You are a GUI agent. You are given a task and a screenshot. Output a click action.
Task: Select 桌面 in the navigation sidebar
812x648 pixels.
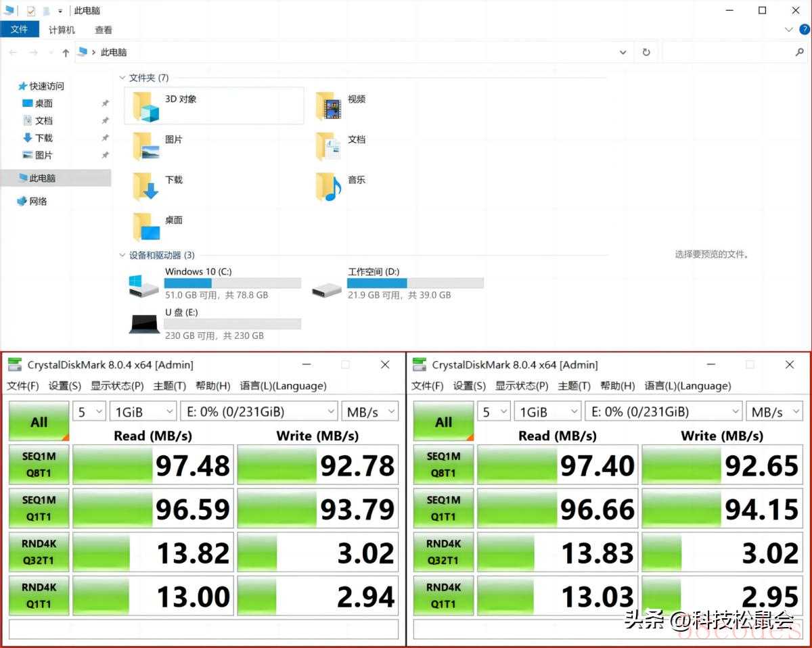point(37,103)
